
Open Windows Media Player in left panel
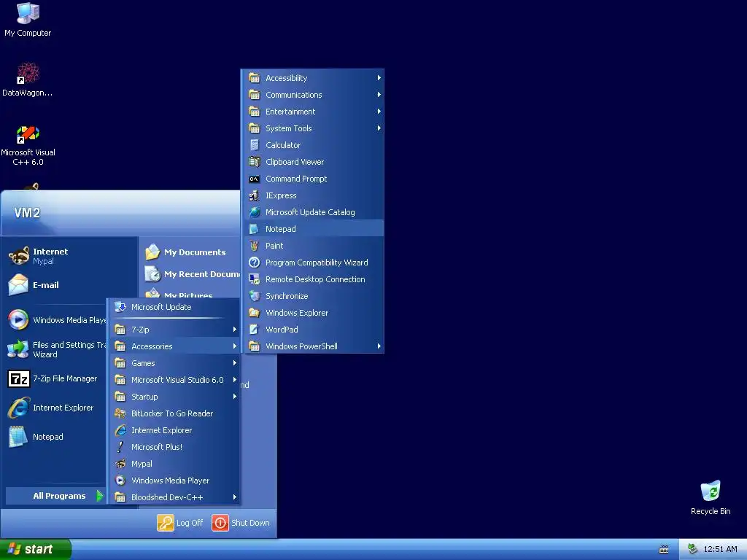point(56,320)
